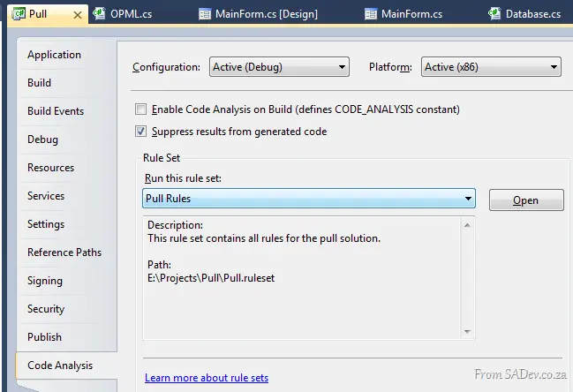Open the Reference Paths page
Image resolution: width=573 pixels, height=392 pixels.
click(x=64, y=253)
